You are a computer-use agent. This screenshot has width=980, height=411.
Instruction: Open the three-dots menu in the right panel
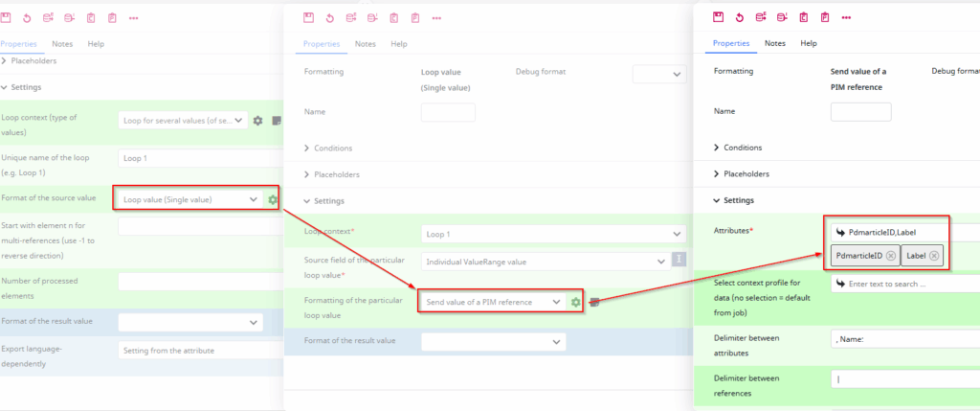(x=846, y=17)
